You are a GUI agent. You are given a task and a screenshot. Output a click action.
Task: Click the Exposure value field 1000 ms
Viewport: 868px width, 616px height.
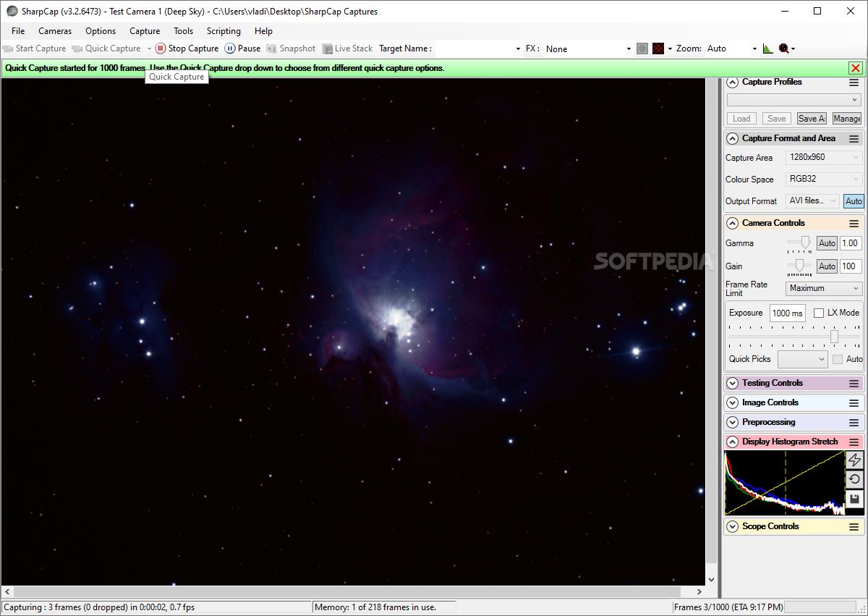tap(787, 313)
